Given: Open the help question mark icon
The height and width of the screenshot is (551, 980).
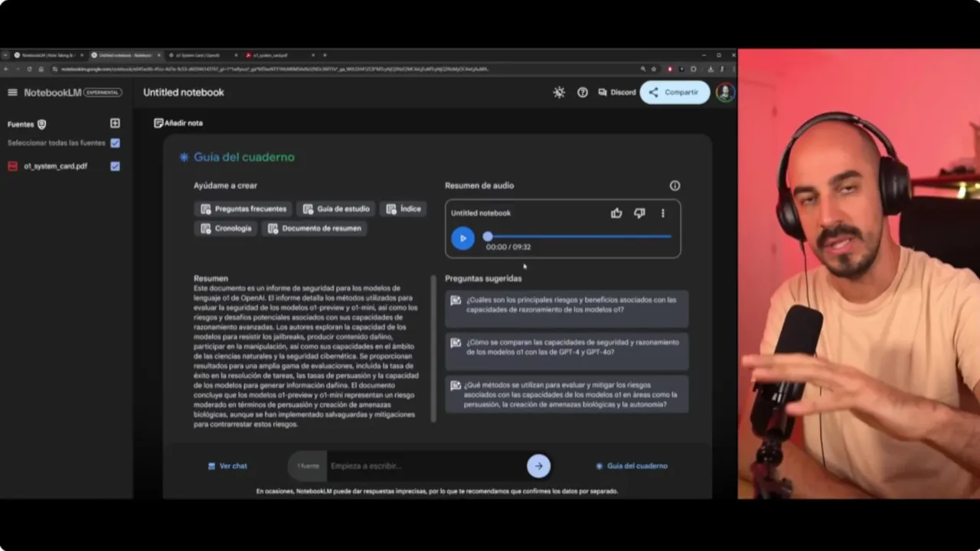Looking at the screenshot, I should click(583, 93).
